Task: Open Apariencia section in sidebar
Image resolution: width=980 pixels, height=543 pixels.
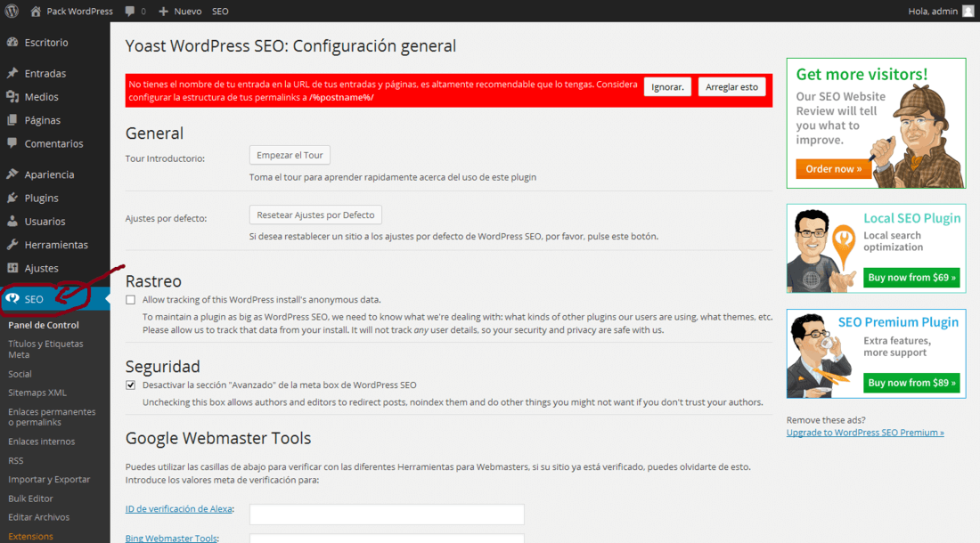Action: tap(49, 174)
